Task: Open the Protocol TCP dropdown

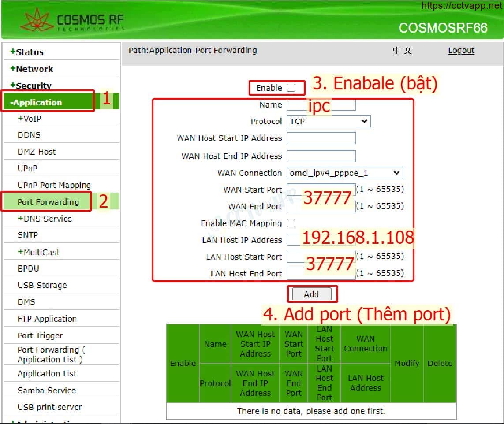Action: [329, 121]
